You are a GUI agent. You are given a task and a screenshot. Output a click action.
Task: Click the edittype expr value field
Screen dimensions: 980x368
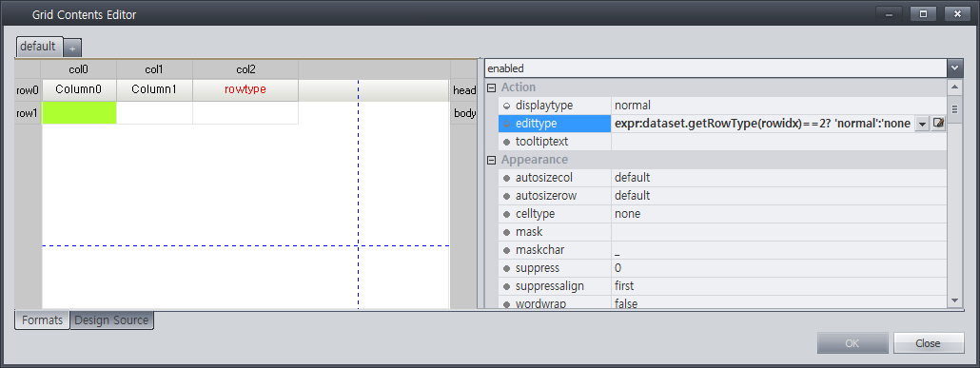[762, 124]
